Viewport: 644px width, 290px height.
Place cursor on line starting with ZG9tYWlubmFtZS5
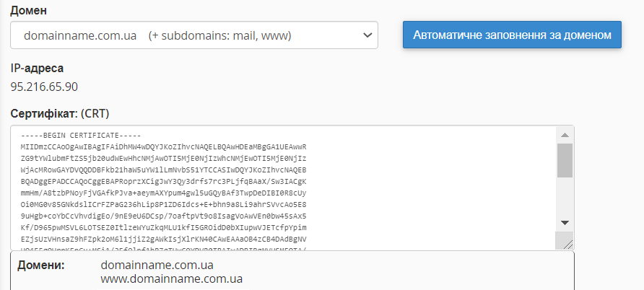point(164,158)
